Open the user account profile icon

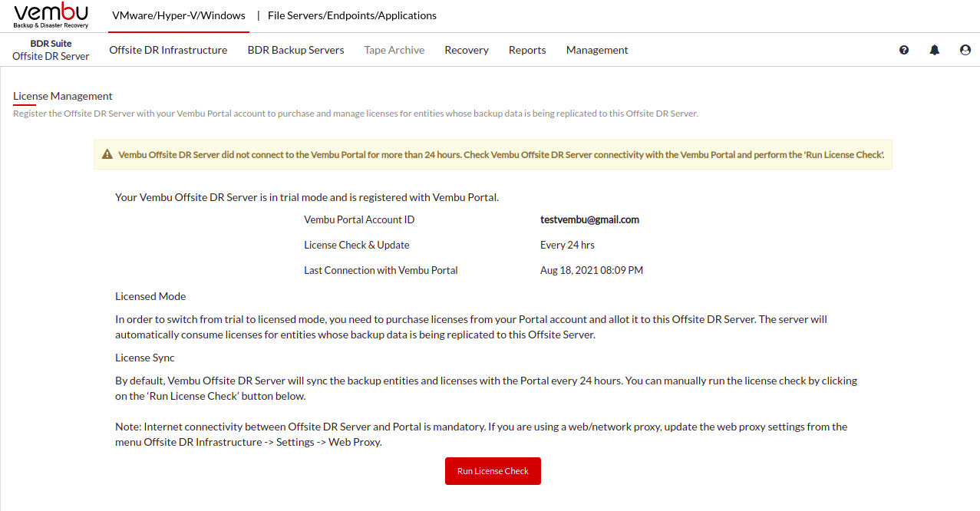point(965,50)
